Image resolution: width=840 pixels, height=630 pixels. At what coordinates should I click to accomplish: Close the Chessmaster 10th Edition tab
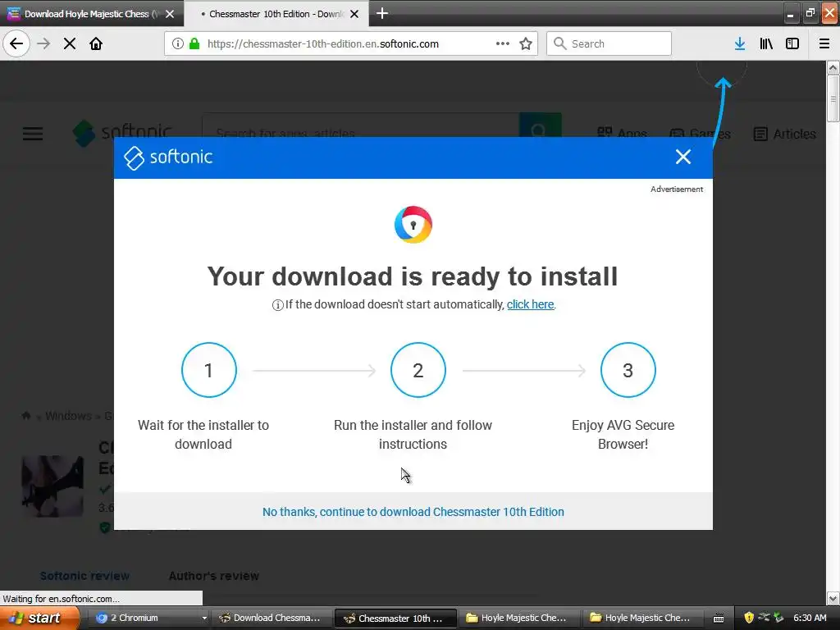point(354,14)
